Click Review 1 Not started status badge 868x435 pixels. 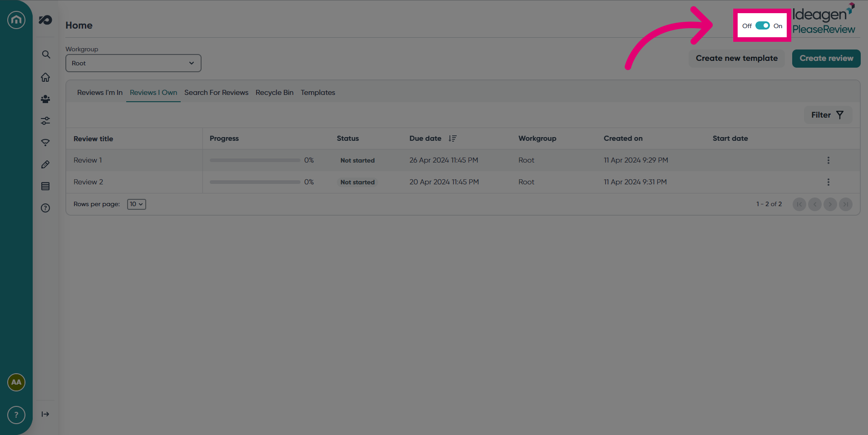click(x=357, y=160)
